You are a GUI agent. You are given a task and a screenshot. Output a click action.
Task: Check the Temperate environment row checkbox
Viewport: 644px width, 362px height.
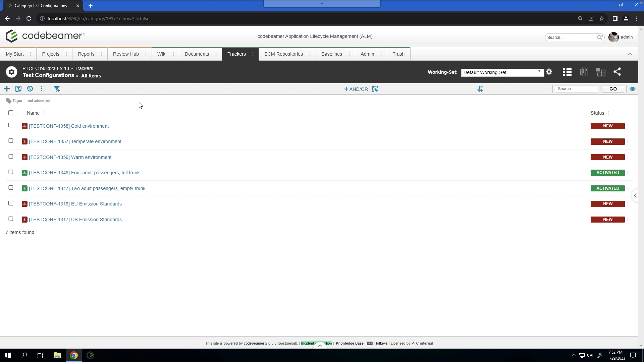coord(11,141)
